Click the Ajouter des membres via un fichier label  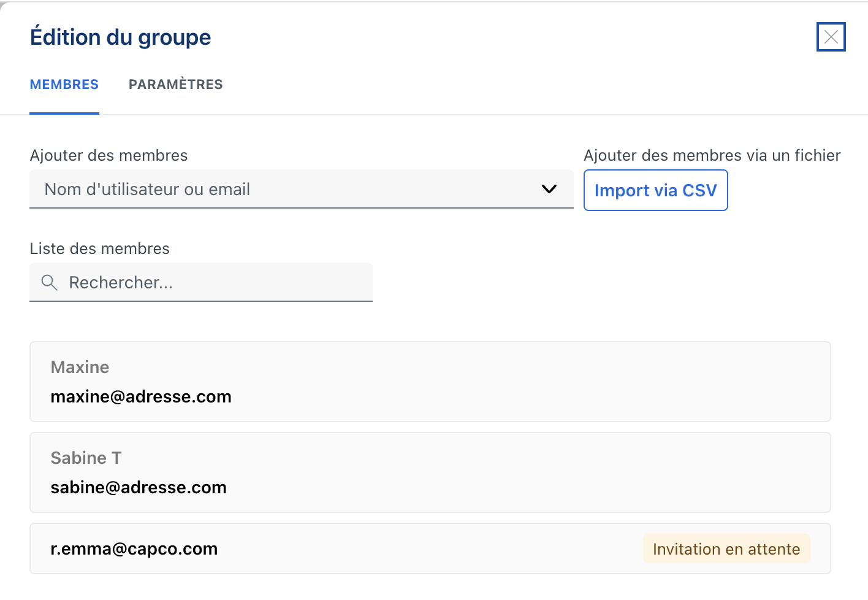(712, 155)
